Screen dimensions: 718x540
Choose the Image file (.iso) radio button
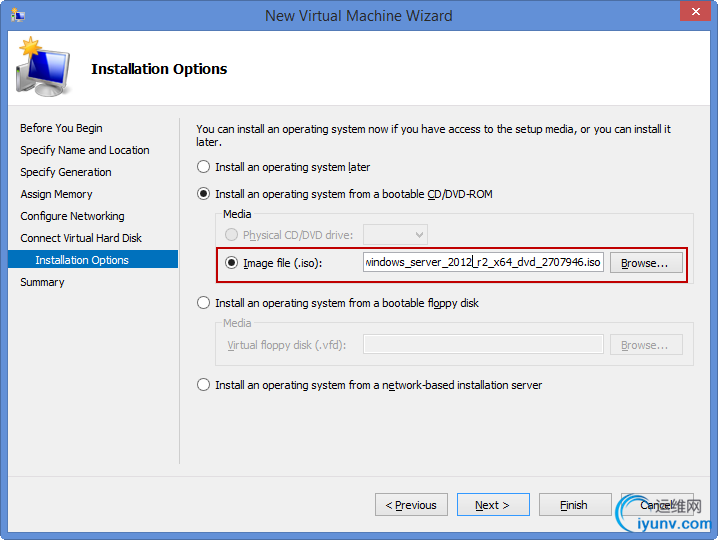coord(231,263)
